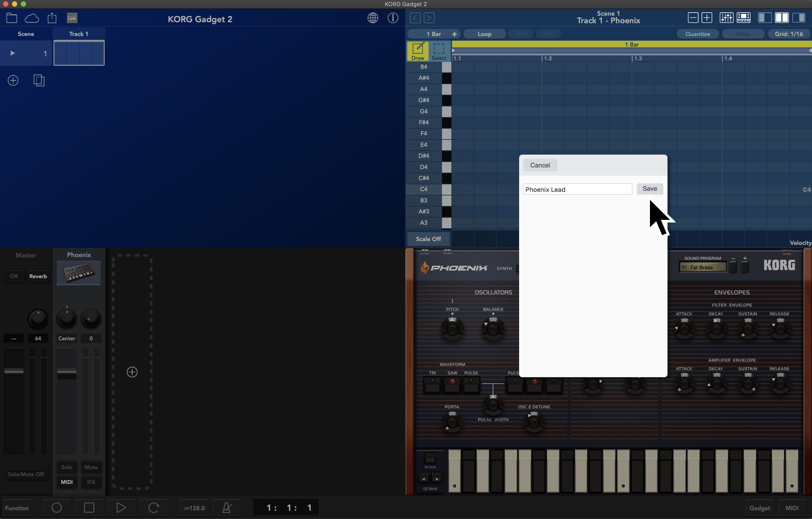The width and height of the screenshot is (812, 519).
Task: Open the Sound Program 01: Fat Brass display
Action: tap(703, 267)
